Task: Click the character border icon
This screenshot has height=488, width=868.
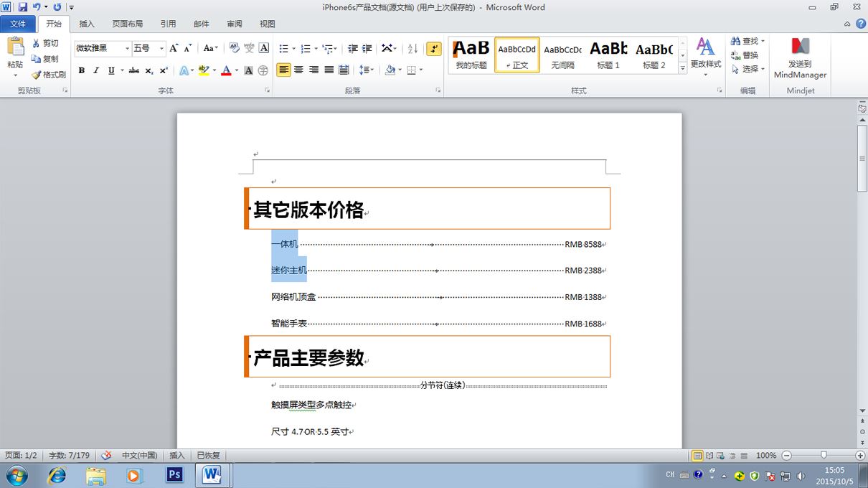Action: 264,48
